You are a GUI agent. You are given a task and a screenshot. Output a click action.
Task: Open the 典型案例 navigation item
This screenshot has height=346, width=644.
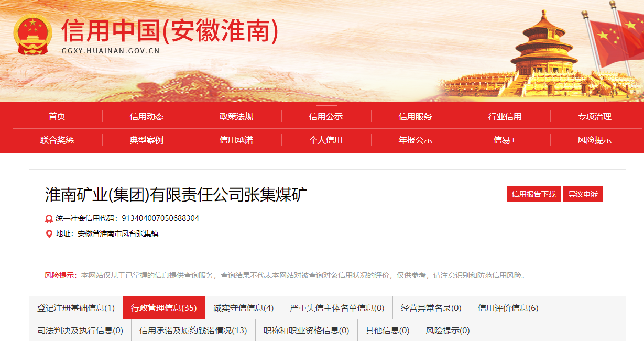[x=147, y=140]
